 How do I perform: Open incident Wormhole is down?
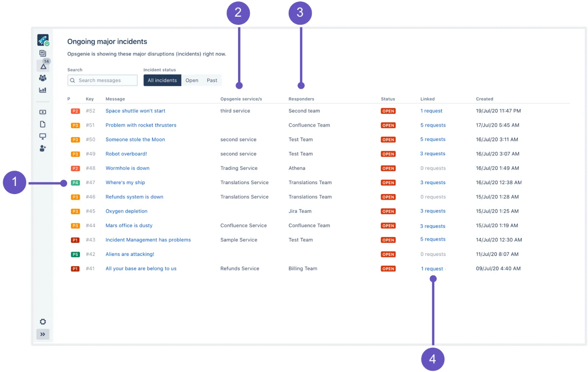coord(127,168)
